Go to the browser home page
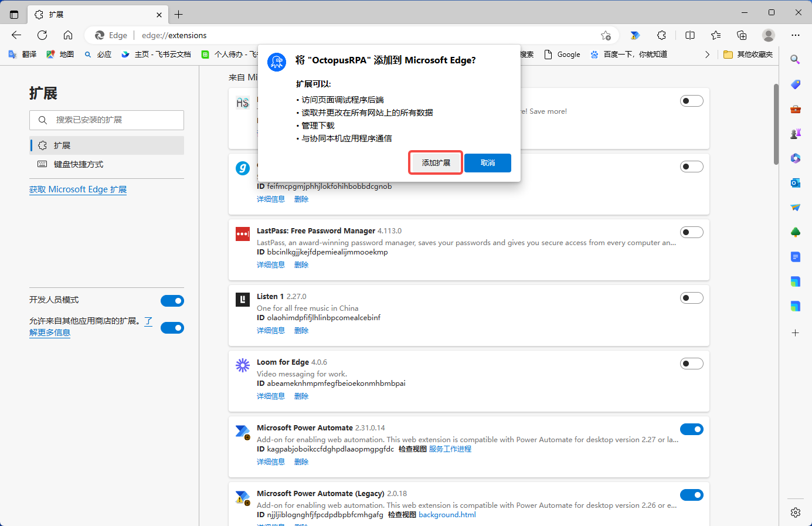The width and height of the screenshot is (812, 526). (x=68, y=35)
